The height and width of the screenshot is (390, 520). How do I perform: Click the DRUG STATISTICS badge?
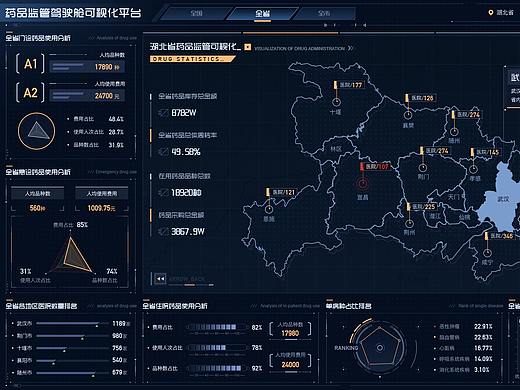point(193,59)
